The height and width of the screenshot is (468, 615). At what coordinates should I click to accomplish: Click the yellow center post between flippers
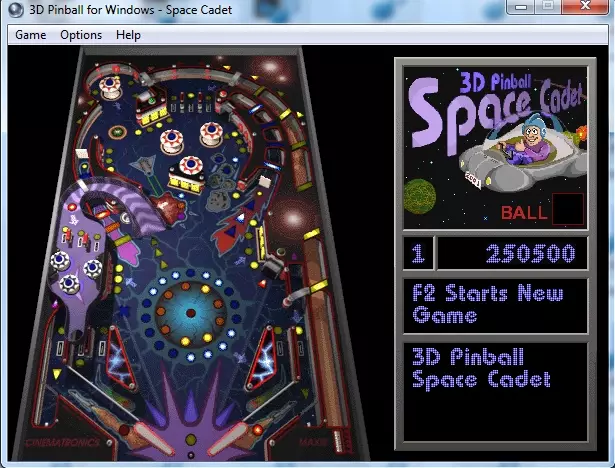(x=191, y=439)
